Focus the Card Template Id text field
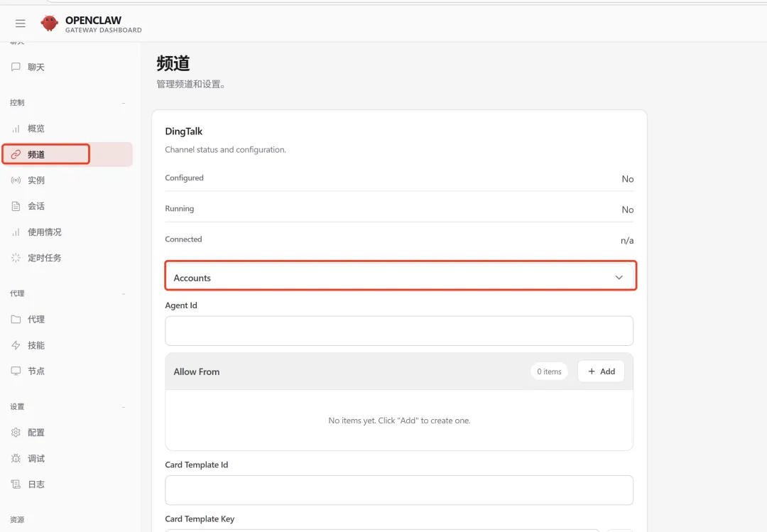The width and height of the screenshot is (767, 532). pyautogui.click(x=398, y=490)
